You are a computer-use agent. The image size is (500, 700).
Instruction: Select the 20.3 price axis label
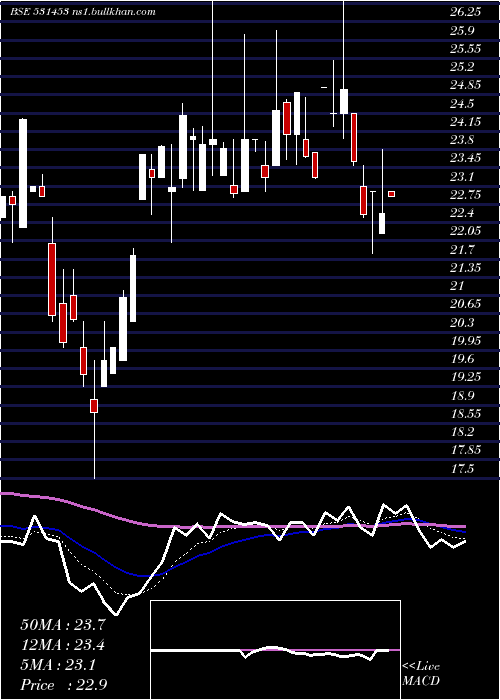click(x=462, y=322)
